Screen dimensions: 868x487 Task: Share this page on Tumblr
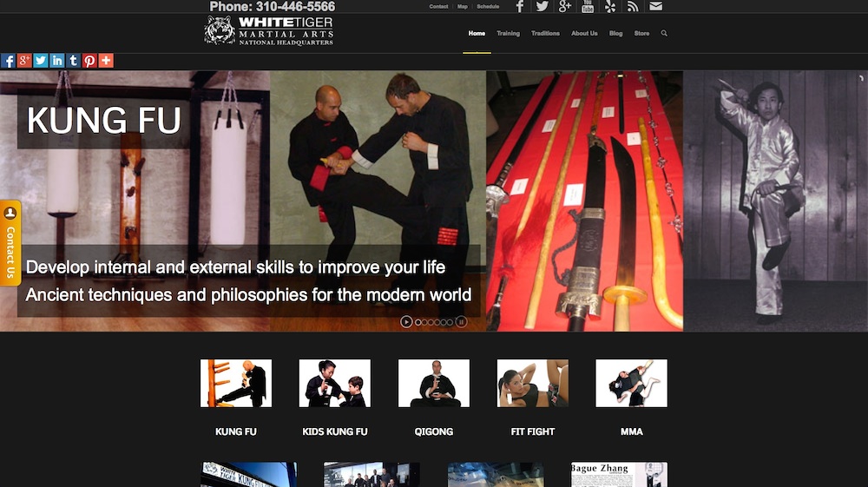click(73, 61)
